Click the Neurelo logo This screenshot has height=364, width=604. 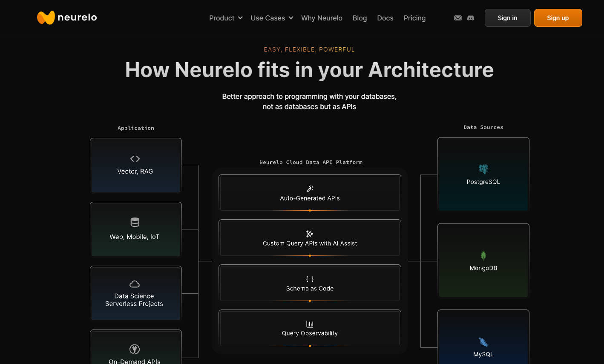(x=66, y=17)
